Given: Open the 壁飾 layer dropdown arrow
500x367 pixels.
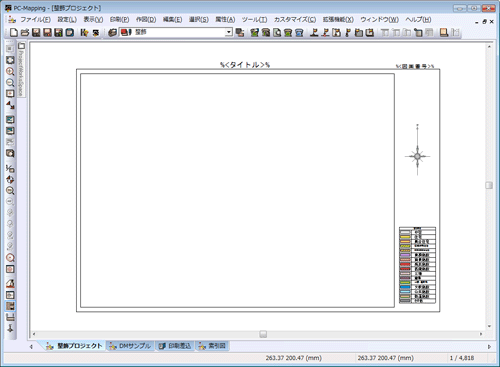Looking at the screenshot, I should pyautogui.click(x=229, y=32).
